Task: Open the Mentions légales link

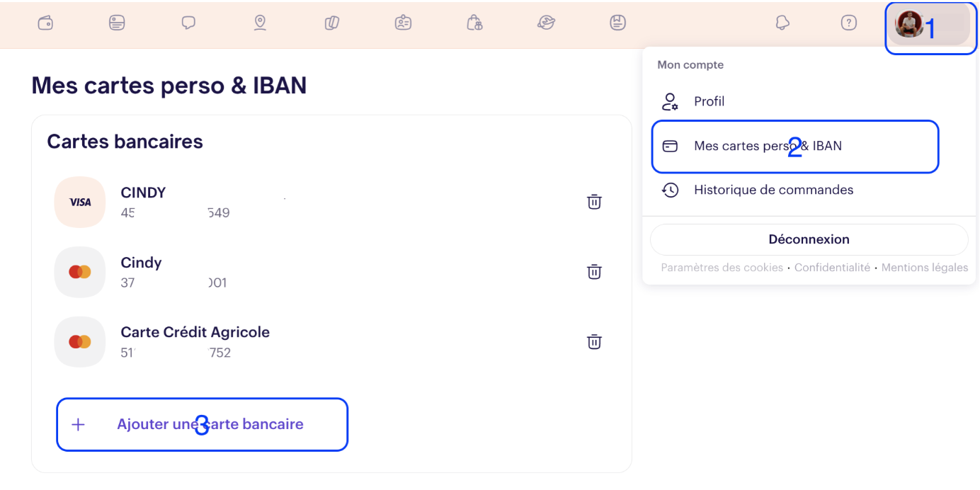Action: (924, 268)
